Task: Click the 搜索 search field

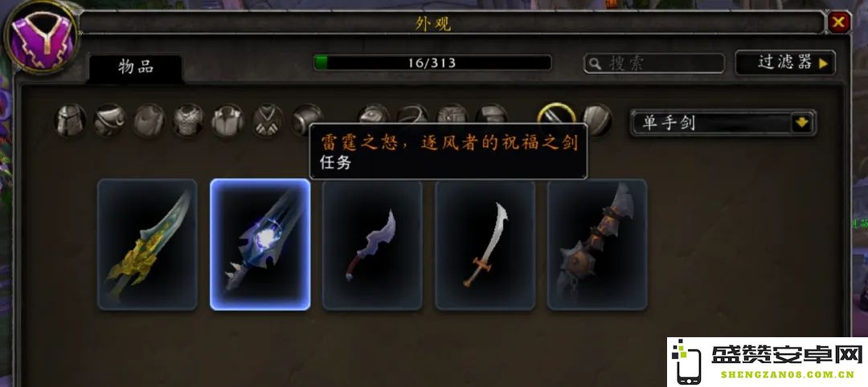Action: 653,63
